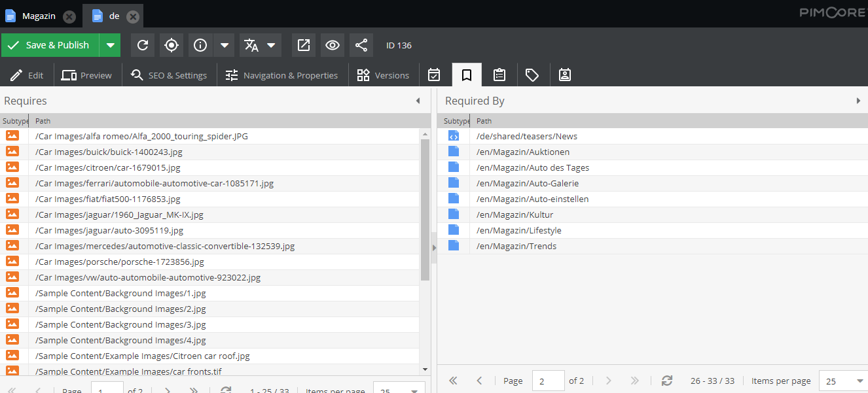
Task: Collapse the Requires panel with its arrow
Action: tap(418, 101)
